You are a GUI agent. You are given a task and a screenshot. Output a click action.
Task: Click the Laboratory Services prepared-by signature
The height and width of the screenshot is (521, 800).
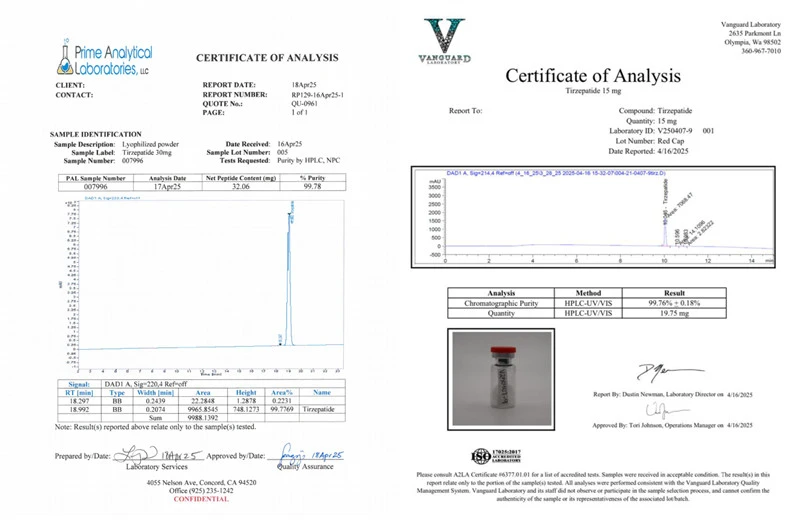157,454
